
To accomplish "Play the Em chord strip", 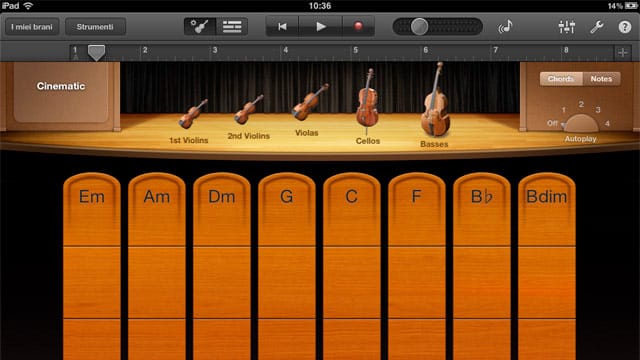I will click(x=92, y=266).
